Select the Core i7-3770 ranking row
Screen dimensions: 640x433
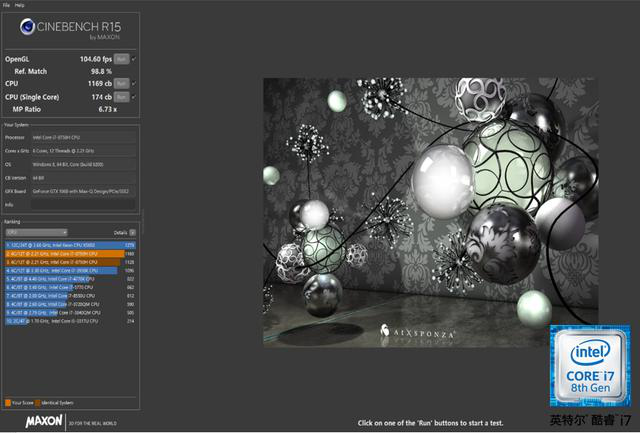coord(70,287)
